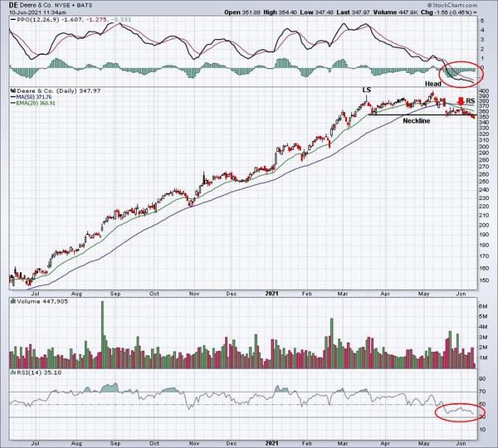Click the Deere & Co. (Daily) legend label
The width and height of the screenshot is (498, 448).
[x=50, y=88]
